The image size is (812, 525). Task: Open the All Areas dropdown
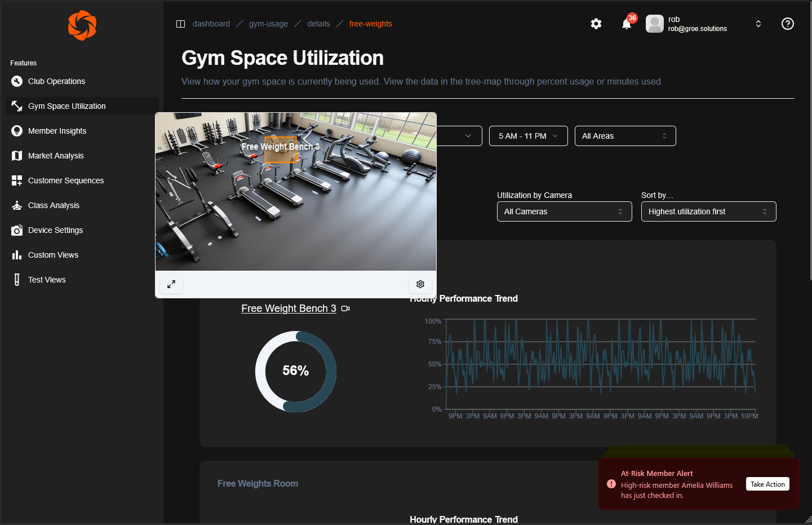pyautogui.click(x=625, y=136)
